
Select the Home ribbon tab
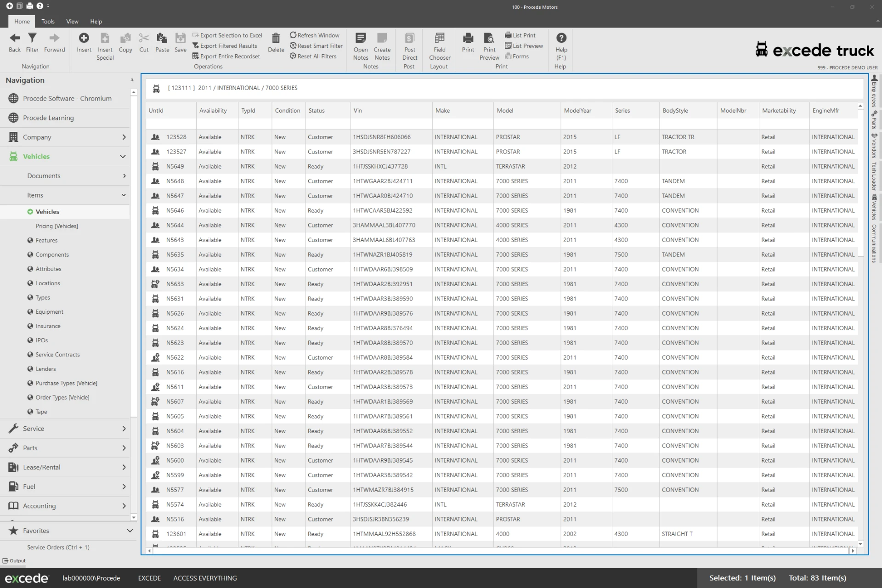[22, 21]
